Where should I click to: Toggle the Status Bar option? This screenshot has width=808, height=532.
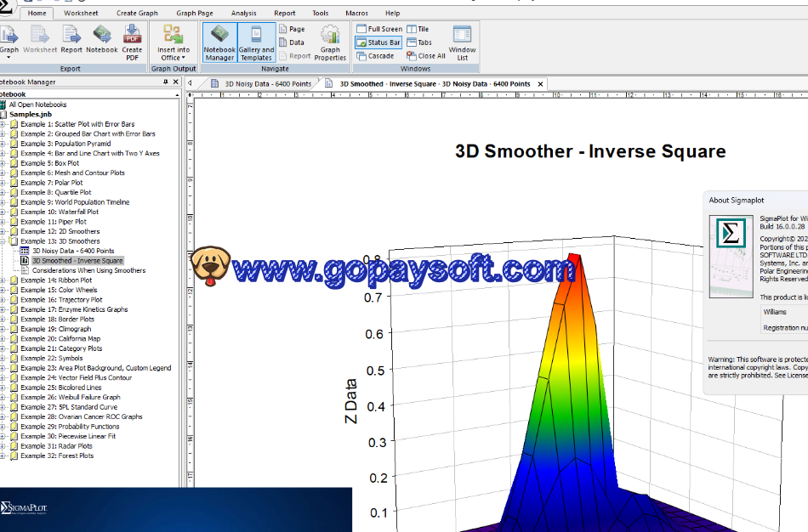click(x=378, y=42)
